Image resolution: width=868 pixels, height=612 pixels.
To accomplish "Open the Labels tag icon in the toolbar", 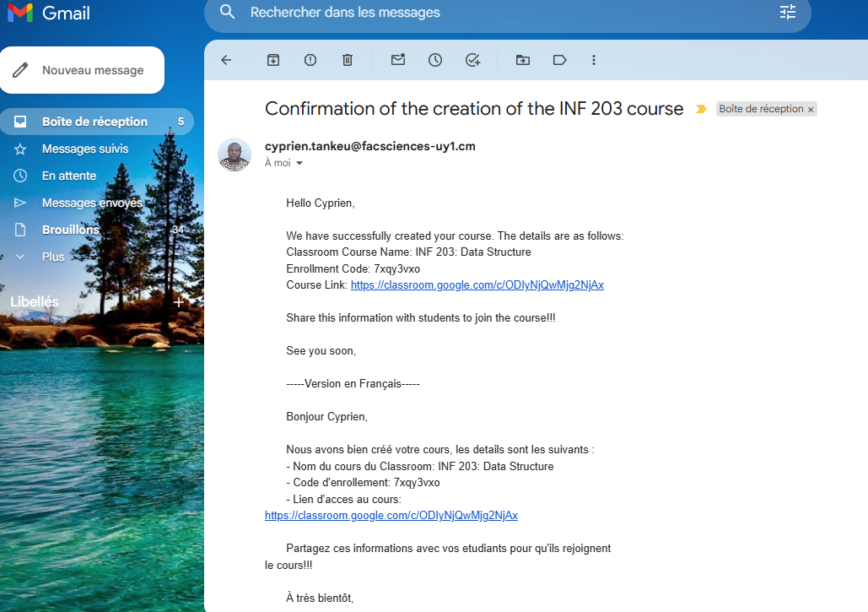I will tap(559, 60).
